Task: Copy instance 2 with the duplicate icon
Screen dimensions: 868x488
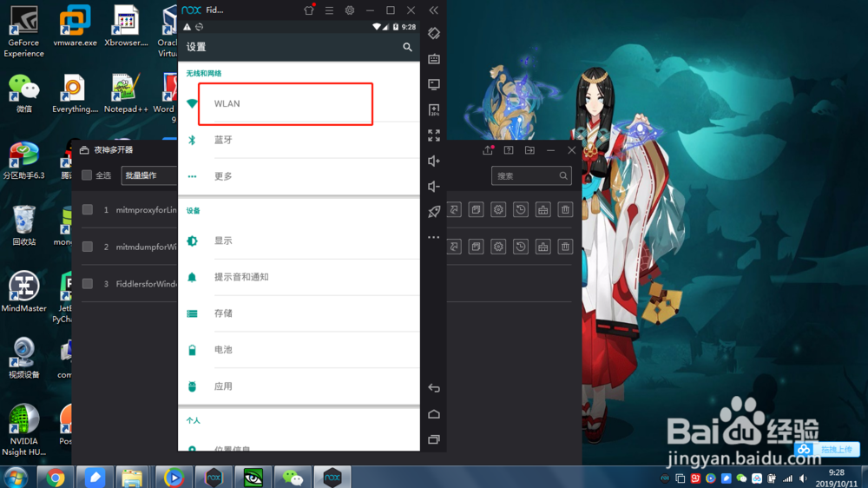Action: (476, 247)
